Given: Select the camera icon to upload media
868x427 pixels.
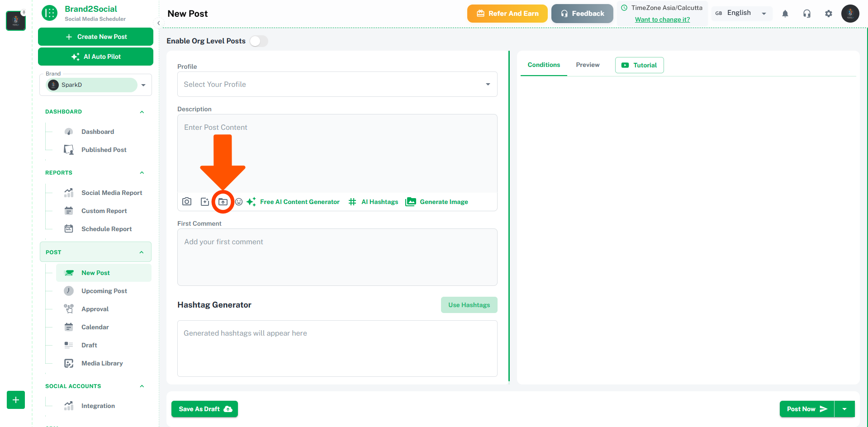Looking at the screenshot, I should pos(186,202).
